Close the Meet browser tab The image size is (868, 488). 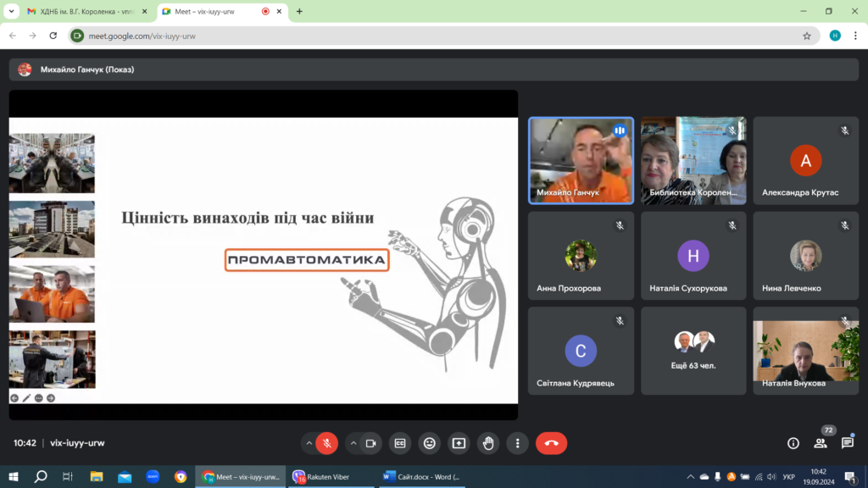coord(279,11)
